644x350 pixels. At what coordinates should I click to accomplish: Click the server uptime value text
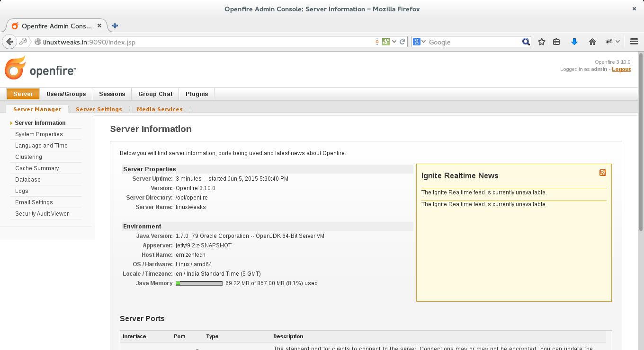232,179
